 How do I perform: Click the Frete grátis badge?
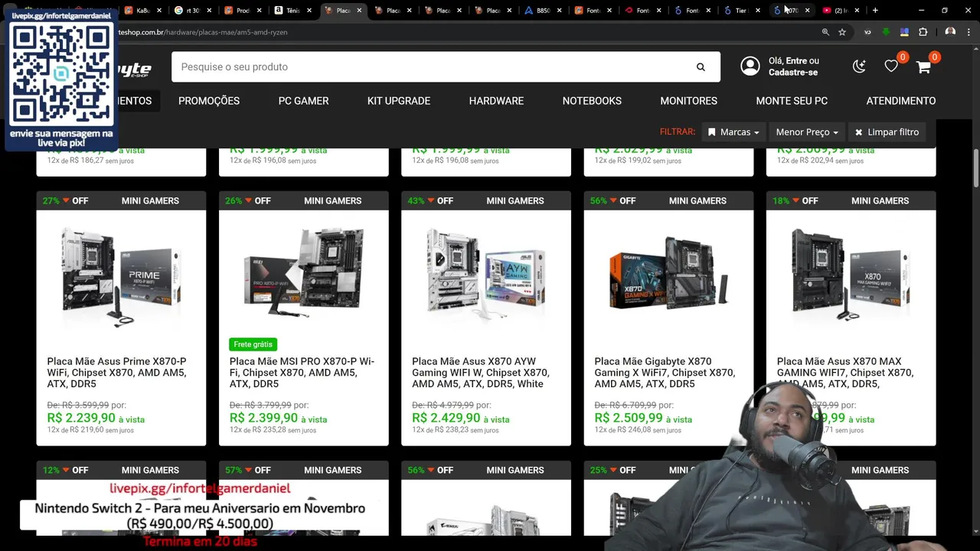point(253,344)
